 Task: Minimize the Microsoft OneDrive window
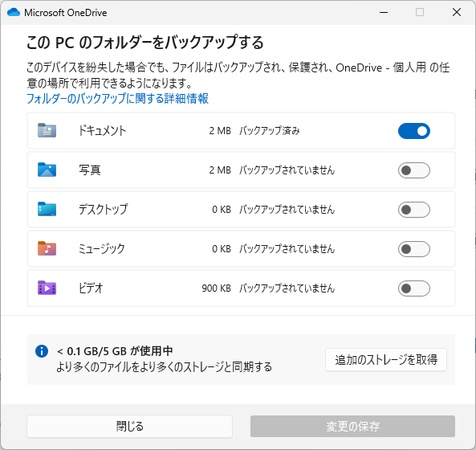[x=384, y=12]
